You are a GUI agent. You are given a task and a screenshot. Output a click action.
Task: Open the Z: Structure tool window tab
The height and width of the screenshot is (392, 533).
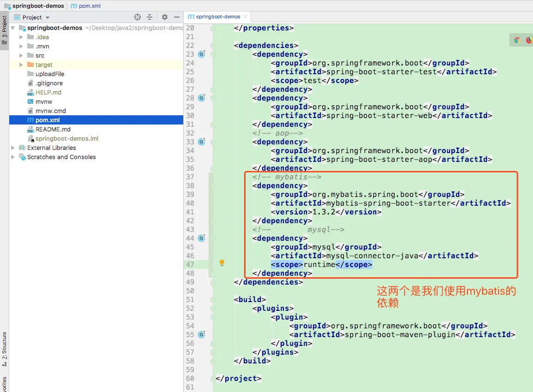[5, 349]
